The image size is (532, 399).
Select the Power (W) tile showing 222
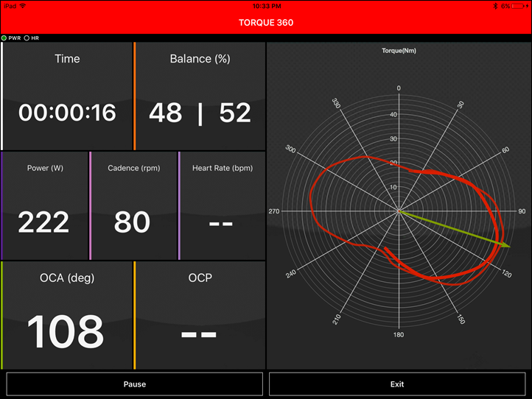44,206
